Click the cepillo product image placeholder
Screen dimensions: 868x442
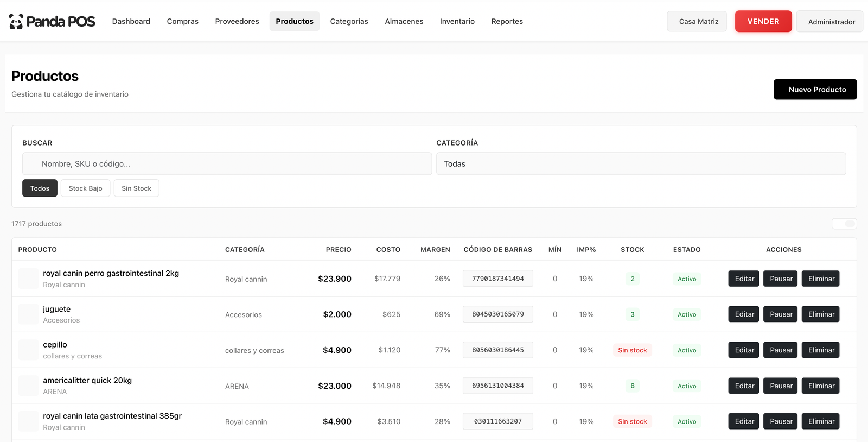[x=28, y=350]
